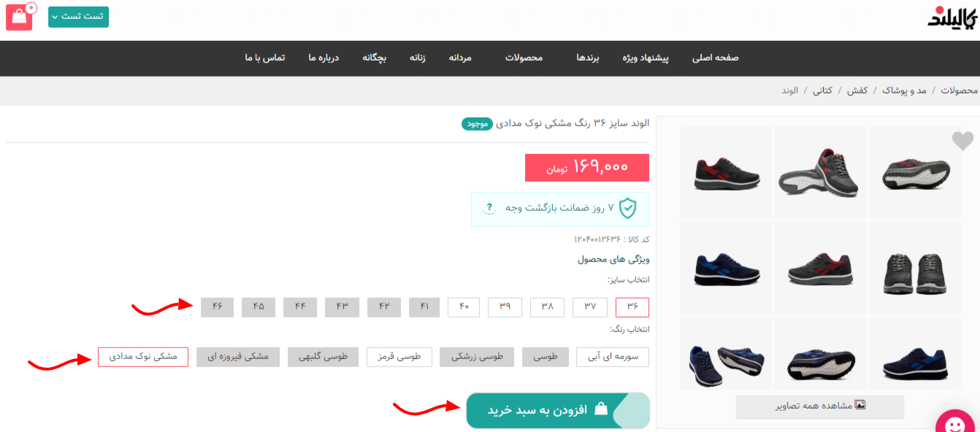The width and height of the screenshot is (980, 432).
Task: Click افزودن به سبد خرید button
Action: click(558, 410)
